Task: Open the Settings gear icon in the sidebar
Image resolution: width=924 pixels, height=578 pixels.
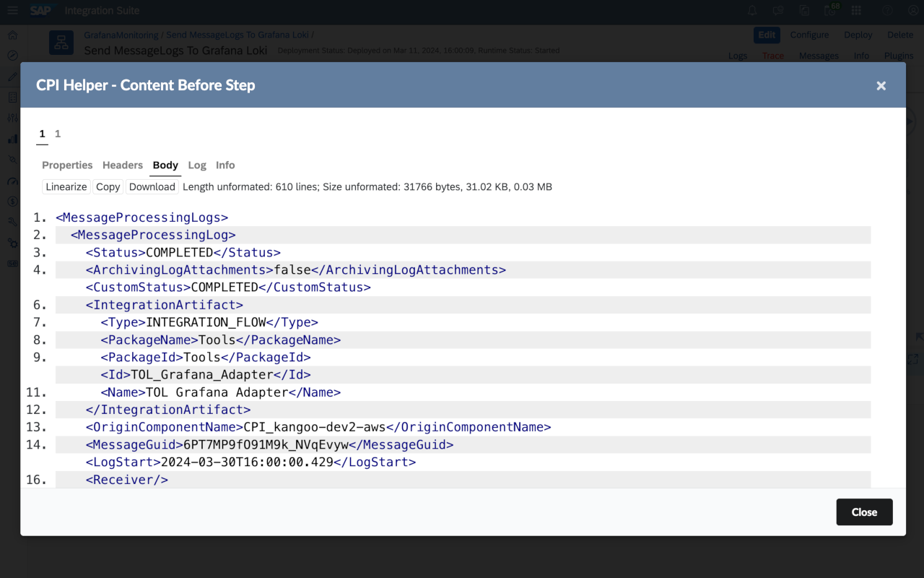Action: coord(12,243)
